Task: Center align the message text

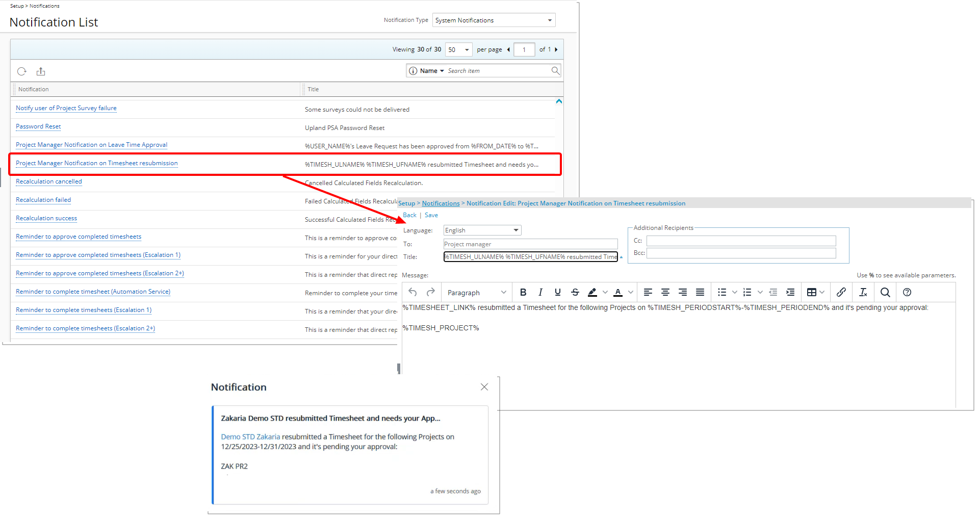Action: 665,292
